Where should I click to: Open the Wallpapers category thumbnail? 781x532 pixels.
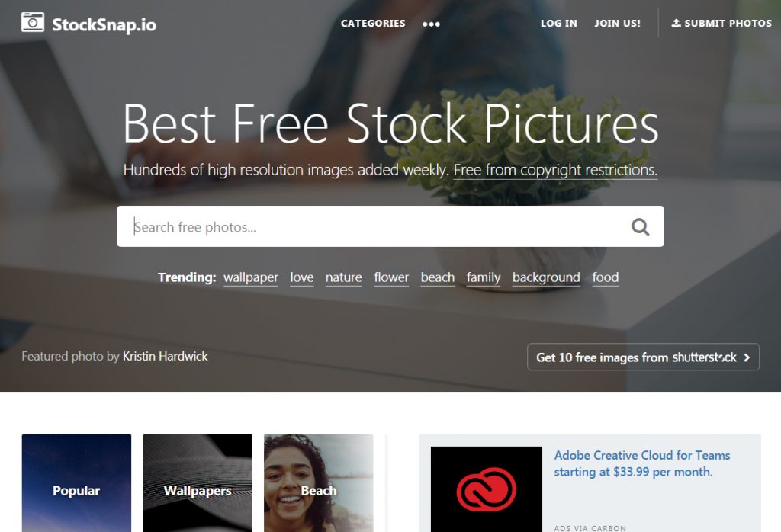(x=198, y=483)
